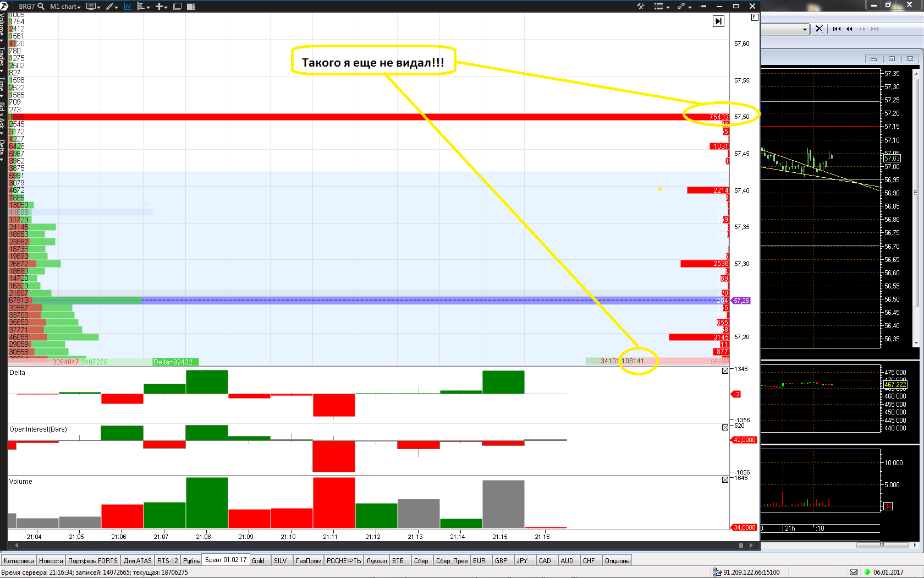Screen dimensions: 924x578
Task: Step back with rewind button in background window
Action: pos(849,29)
